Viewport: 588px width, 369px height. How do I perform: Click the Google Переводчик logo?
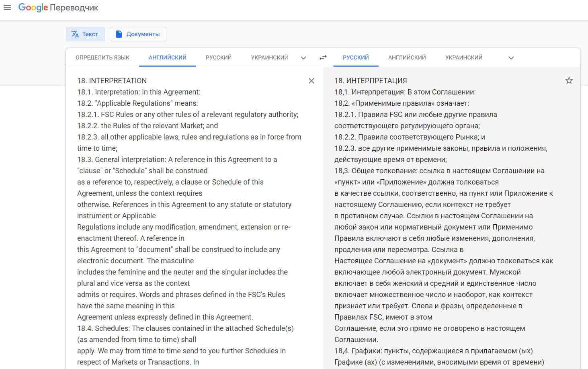[x=58, y=8]
